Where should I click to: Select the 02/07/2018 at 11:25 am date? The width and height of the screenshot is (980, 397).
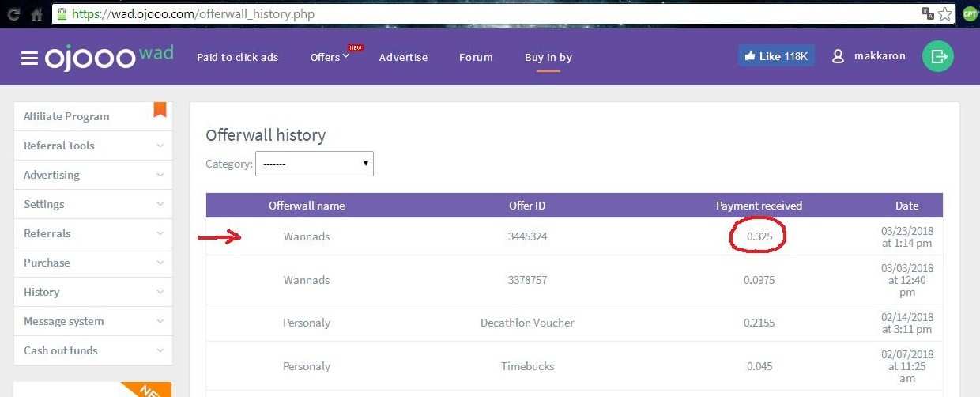click(907, 366)
